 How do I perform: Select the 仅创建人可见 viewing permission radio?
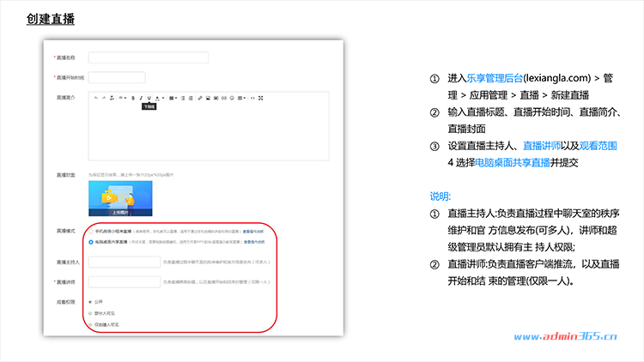90,324
